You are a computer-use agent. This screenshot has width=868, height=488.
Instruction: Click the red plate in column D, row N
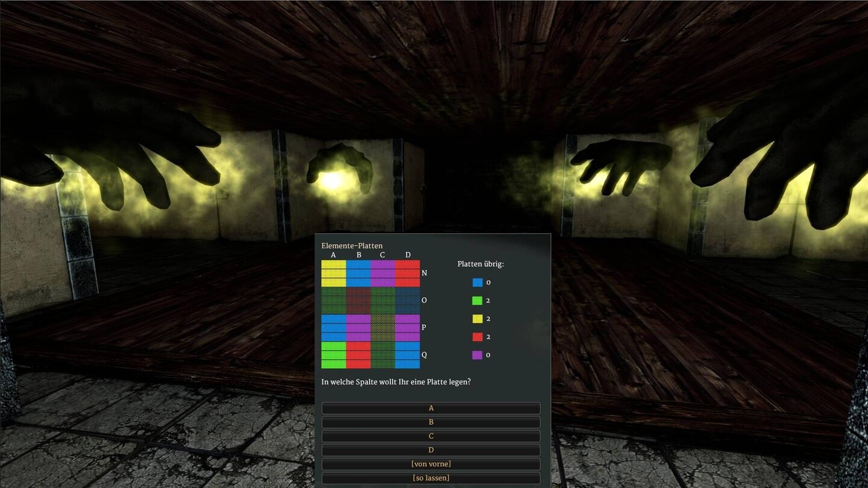(407, 274)
